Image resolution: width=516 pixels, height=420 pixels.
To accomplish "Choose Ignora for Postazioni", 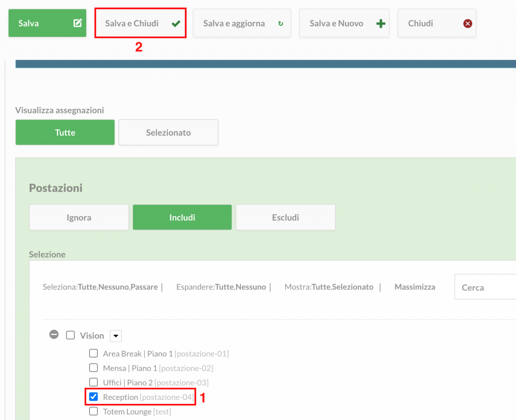I will click(79, 217).
